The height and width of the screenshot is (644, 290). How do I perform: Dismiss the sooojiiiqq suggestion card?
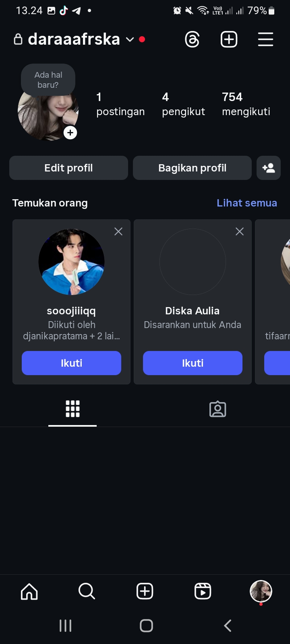[x=118, y=231]
